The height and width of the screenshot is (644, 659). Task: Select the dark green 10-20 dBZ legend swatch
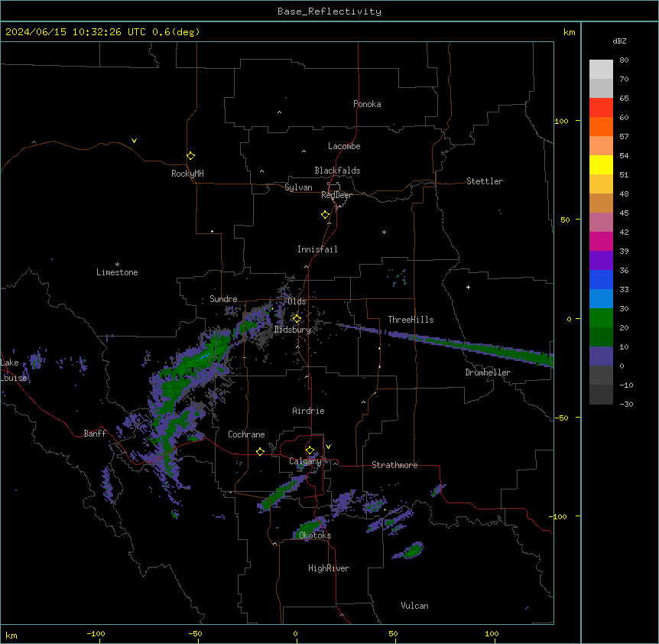601,337
